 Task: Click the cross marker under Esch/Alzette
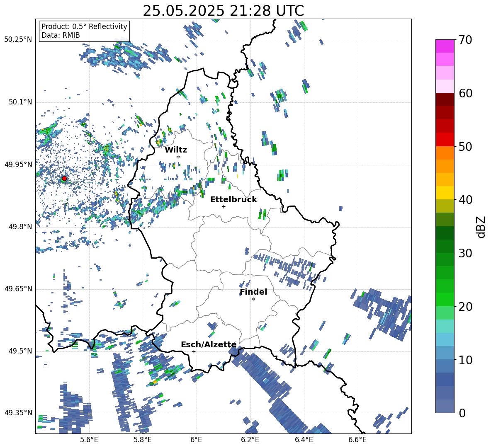pos(194,351)
